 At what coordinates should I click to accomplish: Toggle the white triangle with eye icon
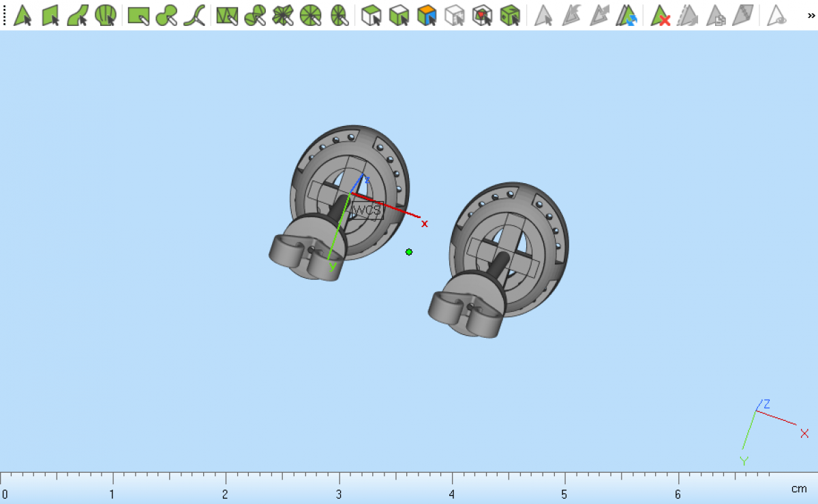[x=776, y=15]
